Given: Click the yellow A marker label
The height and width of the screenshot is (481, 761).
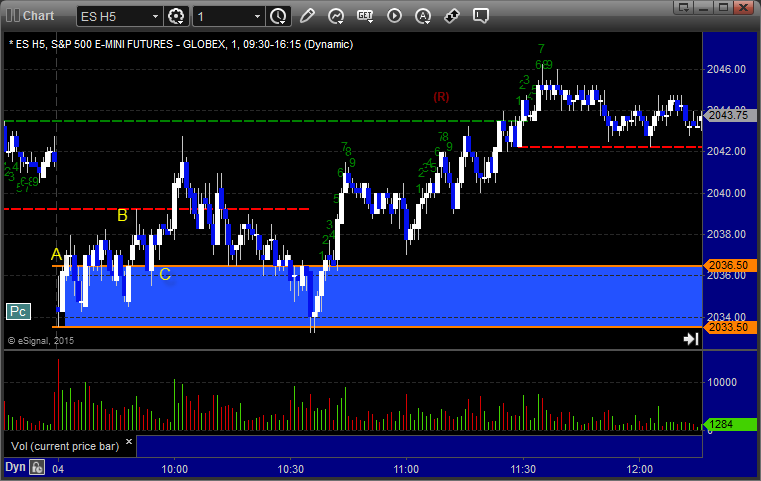Looking at the screenshot, I should point(56,254).
